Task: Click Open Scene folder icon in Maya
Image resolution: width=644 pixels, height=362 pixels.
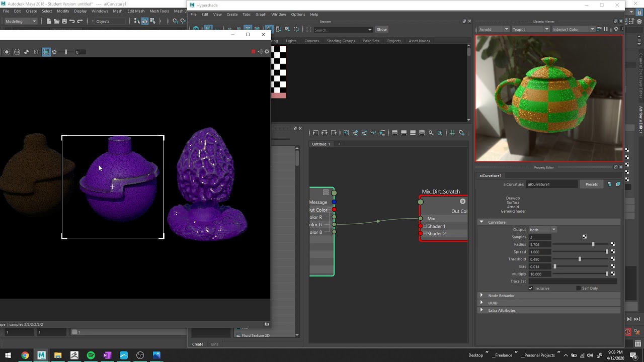Action: tap(56, 21)
